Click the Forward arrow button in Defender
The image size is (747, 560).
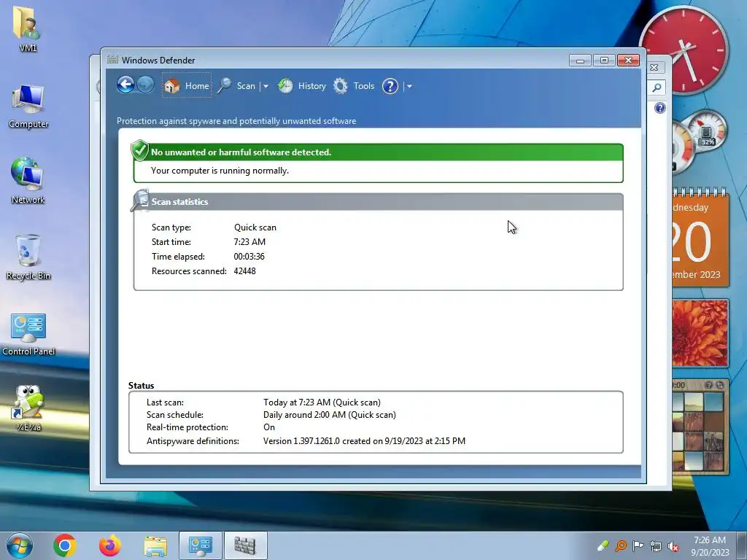(145, 85)
